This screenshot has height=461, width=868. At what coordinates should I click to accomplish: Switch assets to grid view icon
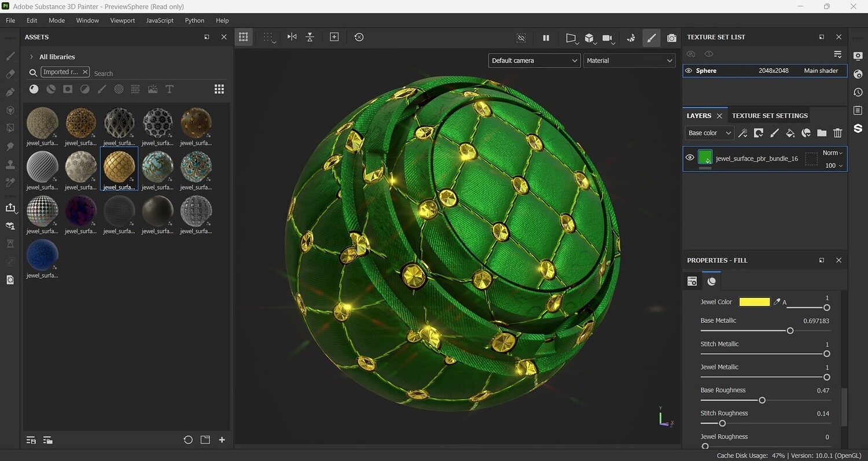pos(219,89)
